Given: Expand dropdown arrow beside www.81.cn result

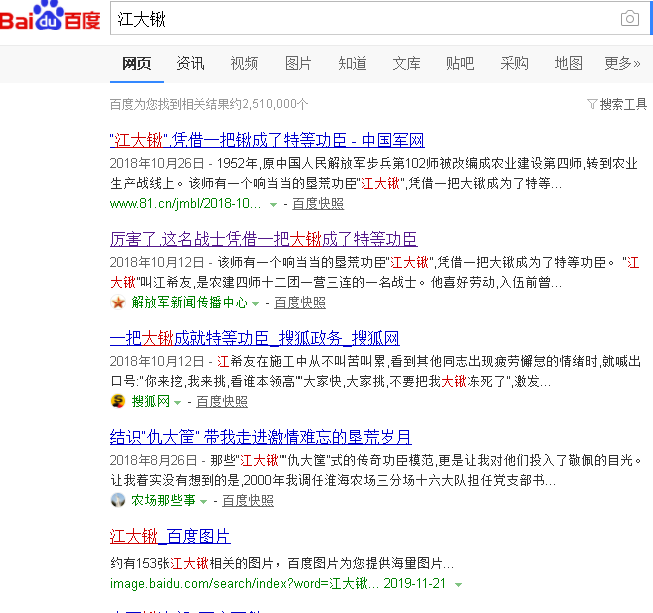Looking at the screenshot, I should pyautogui.click(x=274, y=204).
